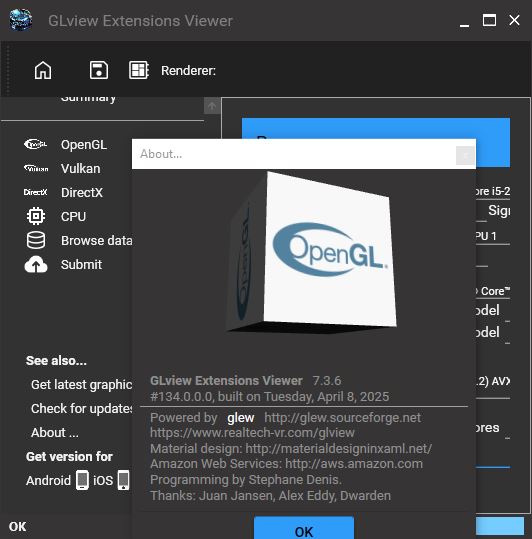Viewport: 532px width, 539px height.
Task: Click the See also... heading
Action: click(56, 361)
